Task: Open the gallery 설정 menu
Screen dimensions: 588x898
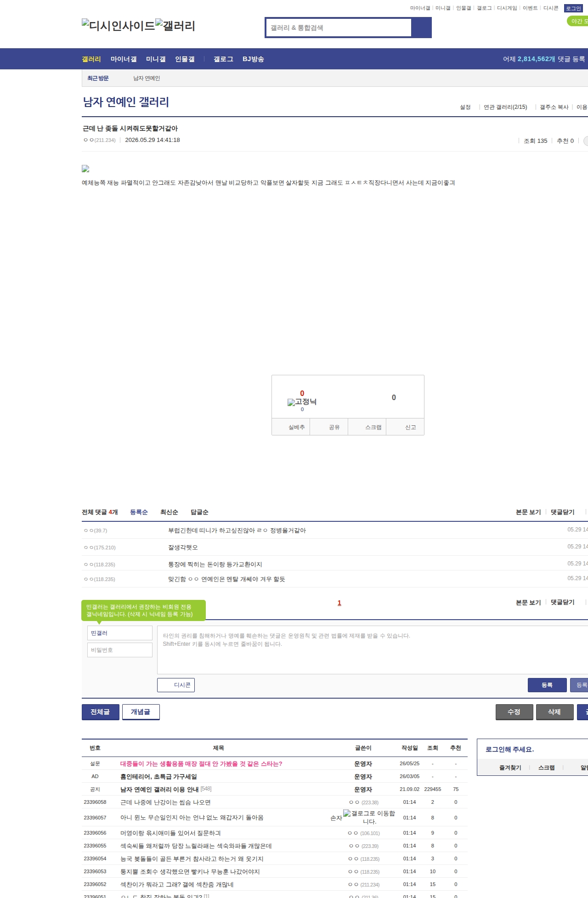Action: [x=465, y=107]
